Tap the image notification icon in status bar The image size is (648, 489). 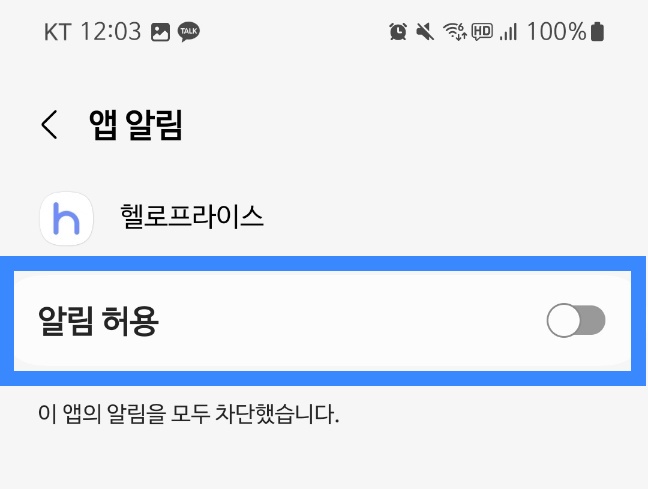(160, 32)
